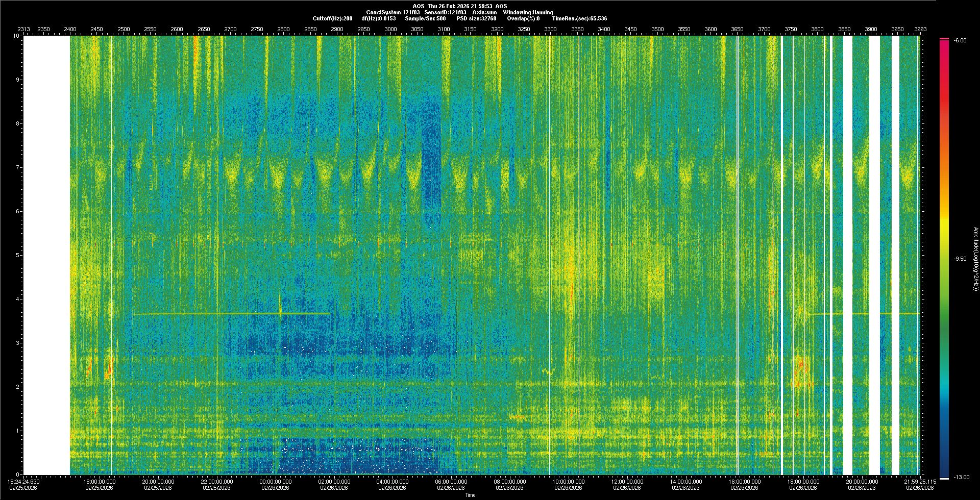Click the large white data gap at left
The image size is (980, 500).
47,255
